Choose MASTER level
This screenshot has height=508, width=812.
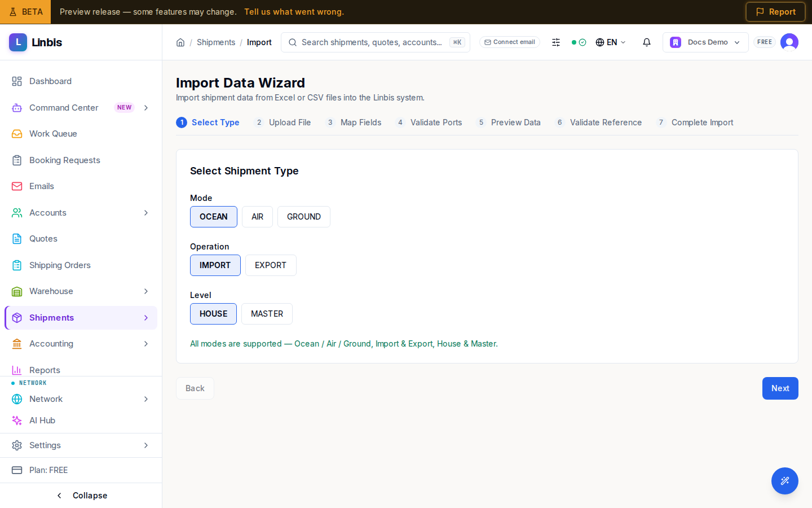click(x=267, y=314)
